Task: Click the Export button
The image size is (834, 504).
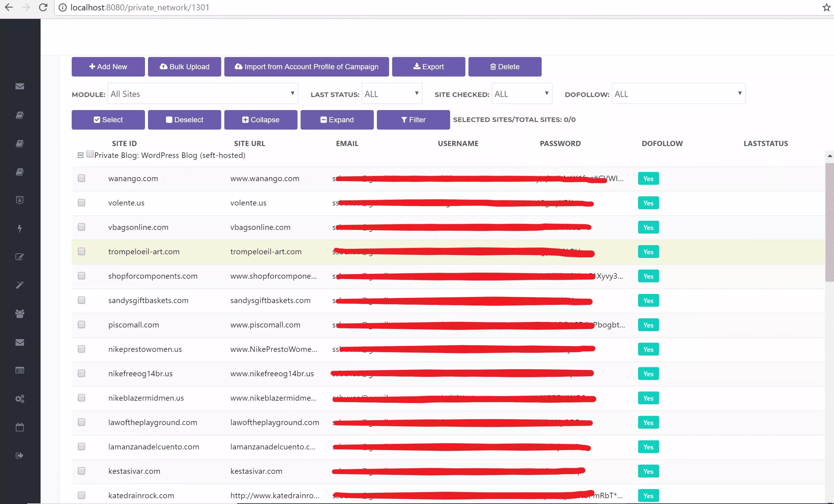Action: pos(428,67)
